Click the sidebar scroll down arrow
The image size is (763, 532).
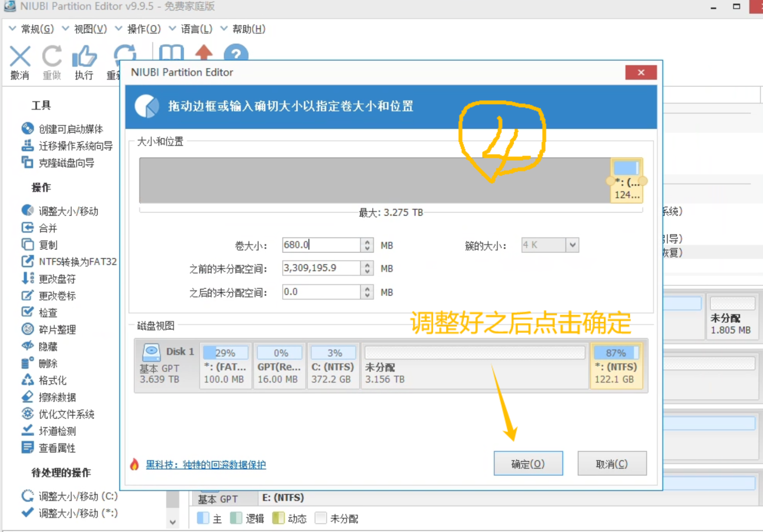pos(173,522)
